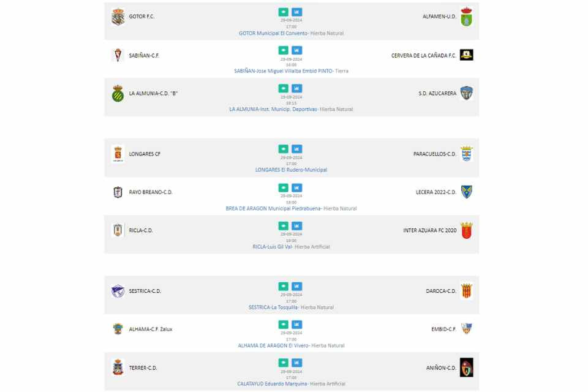Viewport: 588px width, 392px height.
Task: Follow LONGARES El Rudero-Municipal venue link
Action: pyautogui.click(x=291, y=170)
